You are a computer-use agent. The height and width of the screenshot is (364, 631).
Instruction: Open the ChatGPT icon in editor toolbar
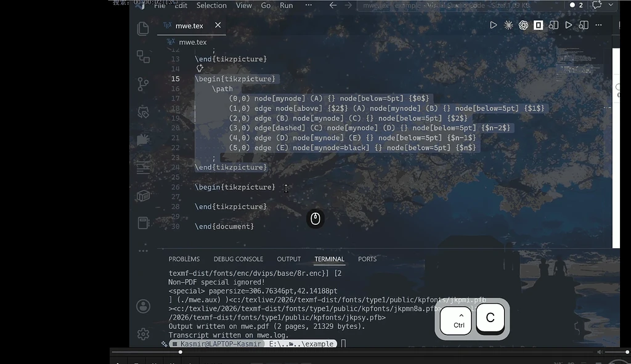coord(523,25)
